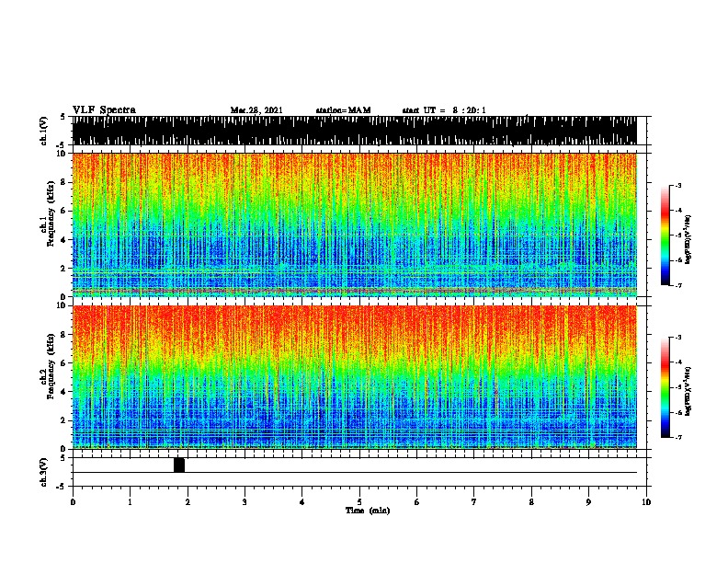
Task: Click the "start UT = 8 :20: 1" label
Action: (444, 110)
